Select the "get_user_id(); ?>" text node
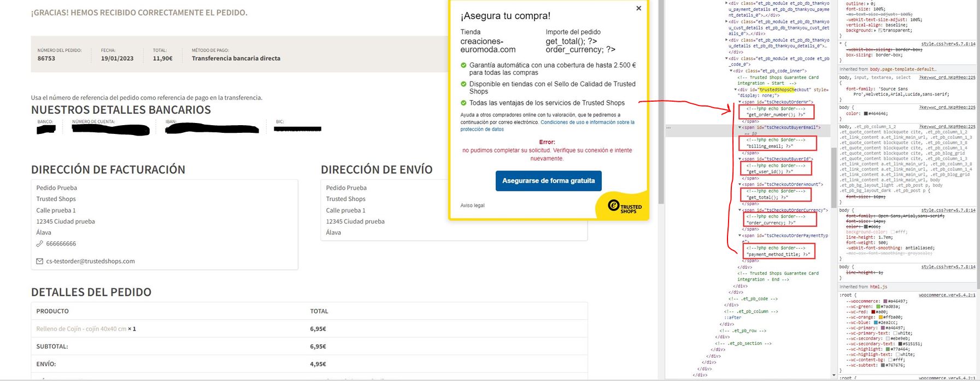 [770, 172]
